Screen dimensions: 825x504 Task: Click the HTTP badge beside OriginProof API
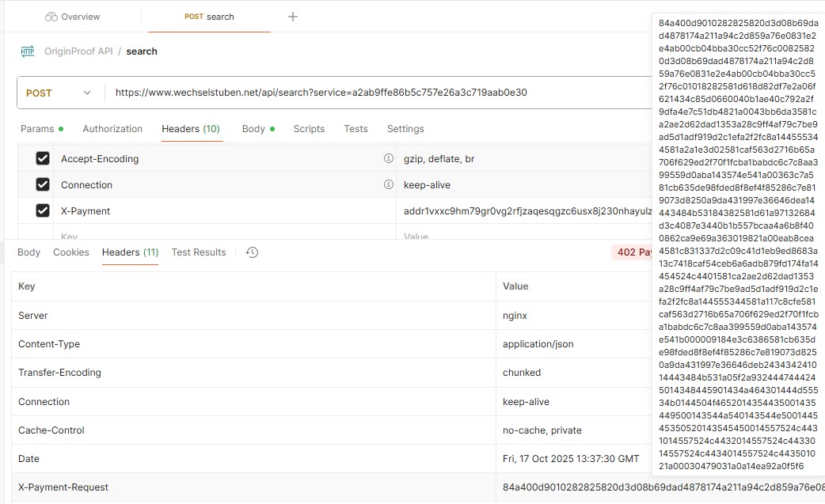28,51
